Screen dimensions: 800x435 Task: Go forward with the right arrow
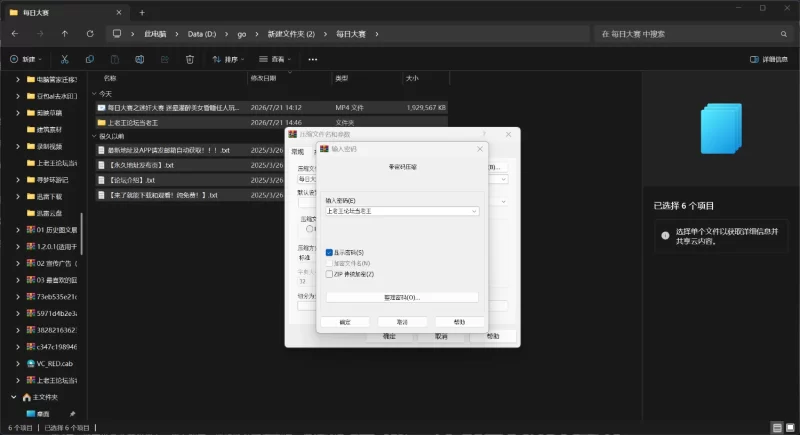pos(40,34)
